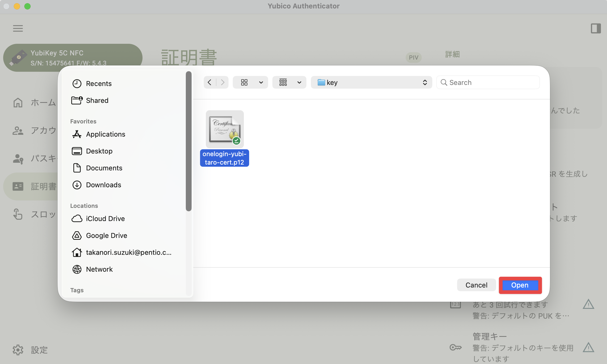Viewport: 607px width, 364px height.
Task: Click the Shared folder icon
Action: click(77, 100)
